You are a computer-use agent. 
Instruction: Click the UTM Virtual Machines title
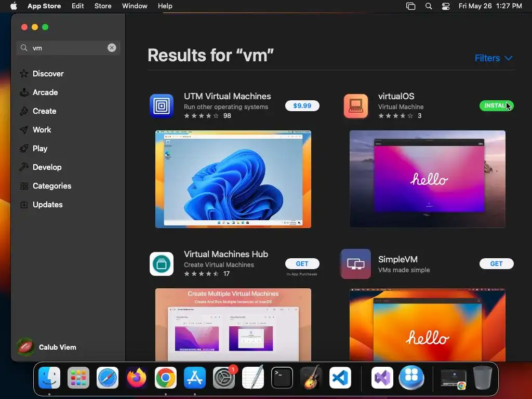click(228, 96)
